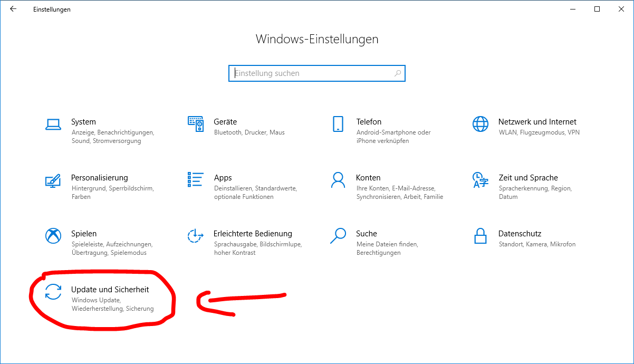
Task: Click 'Meine Dateien finden, Berechtigungen' text
Action: pos(387,248)
